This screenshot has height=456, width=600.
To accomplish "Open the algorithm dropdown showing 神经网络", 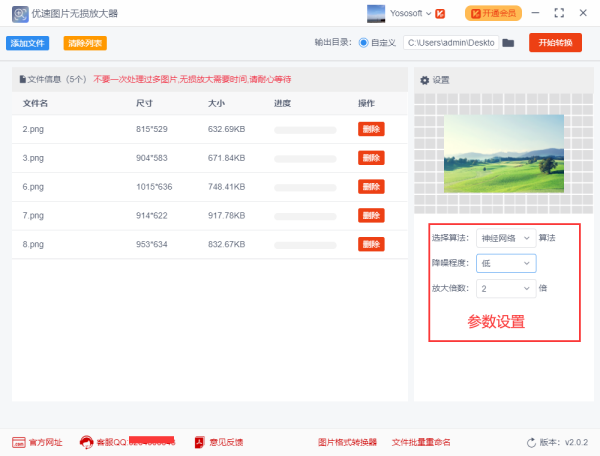I will [x=505, y=238].
